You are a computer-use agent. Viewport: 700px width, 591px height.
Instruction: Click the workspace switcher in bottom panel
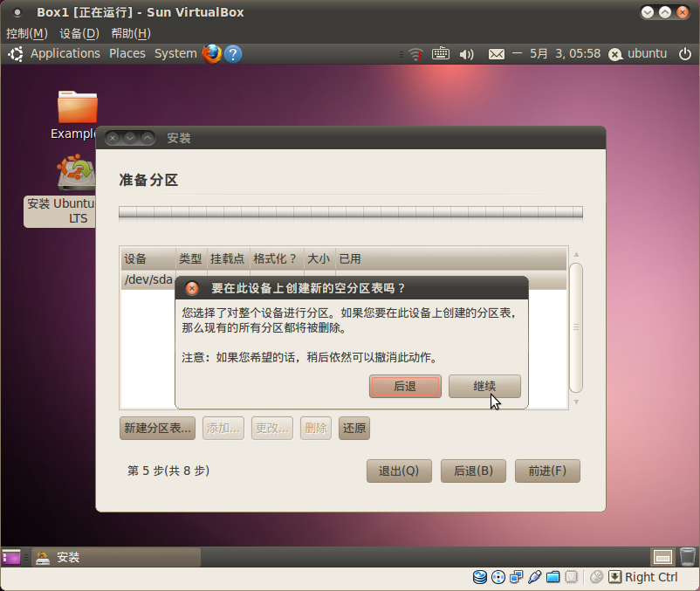tap(662, 557)
